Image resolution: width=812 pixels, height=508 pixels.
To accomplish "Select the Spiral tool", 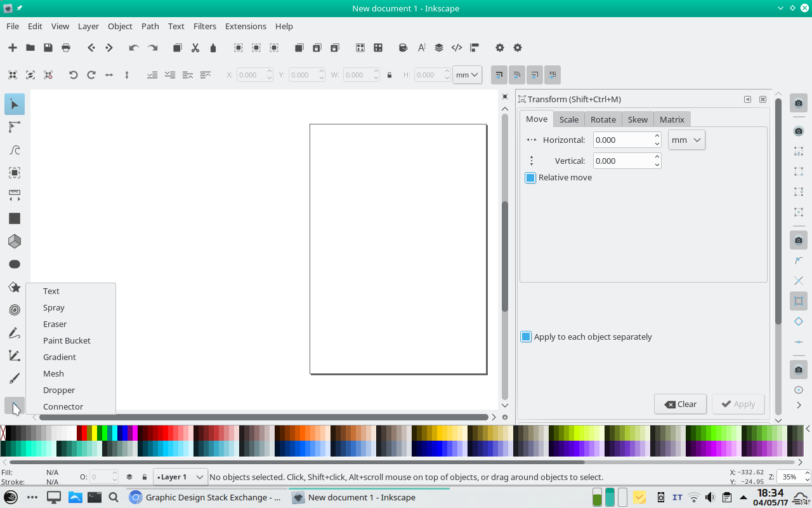I will pyautogui.click(x=15, y=310).
